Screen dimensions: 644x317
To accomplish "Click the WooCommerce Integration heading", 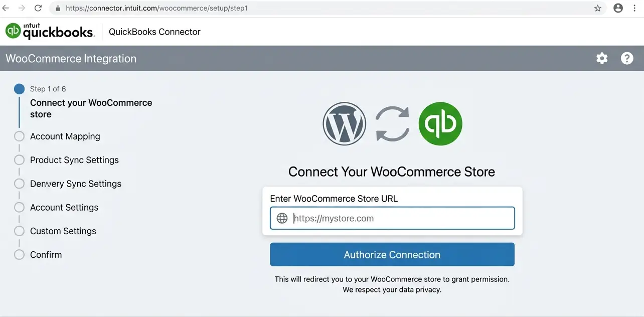I will click(x=71, y=59).
